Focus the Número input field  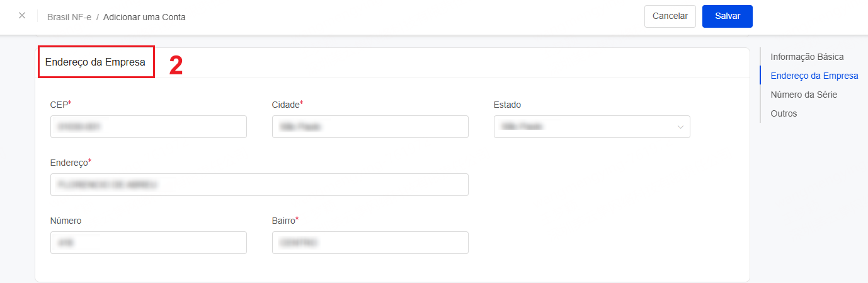[149, 243]
